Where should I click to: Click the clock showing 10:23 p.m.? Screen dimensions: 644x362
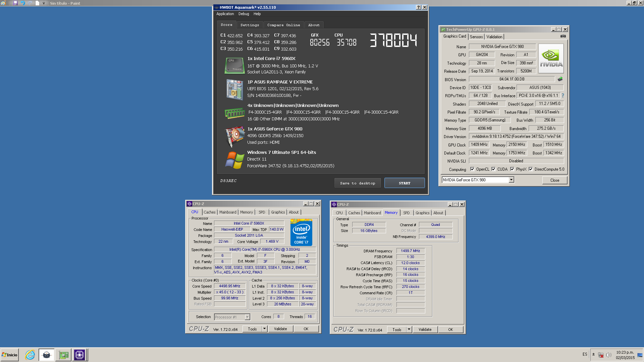click(x=625, y=352)
